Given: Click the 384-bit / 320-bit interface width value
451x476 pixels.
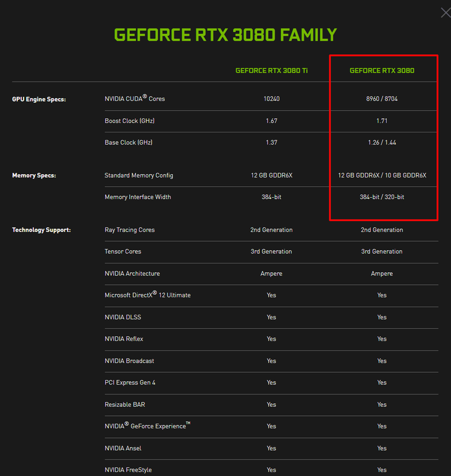Looking at the screenshot, I should (382, 197).
